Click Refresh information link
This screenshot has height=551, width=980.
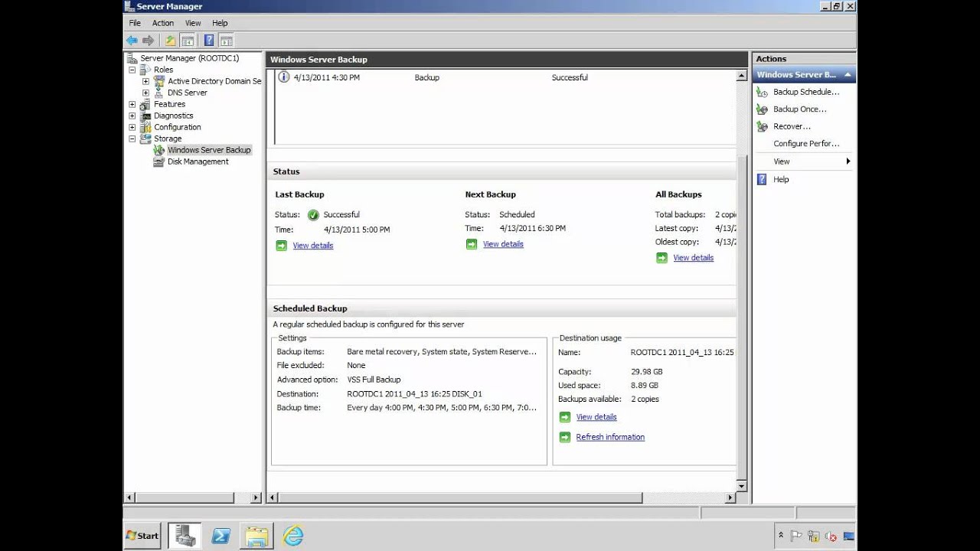click(610, 437)
